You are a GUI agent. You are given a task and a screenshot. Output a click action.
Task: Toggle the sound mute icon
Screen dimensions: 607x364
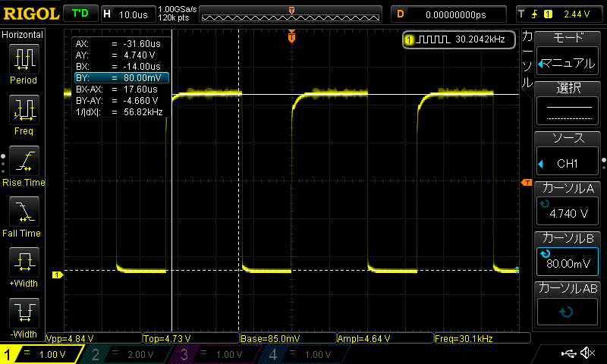589,353
